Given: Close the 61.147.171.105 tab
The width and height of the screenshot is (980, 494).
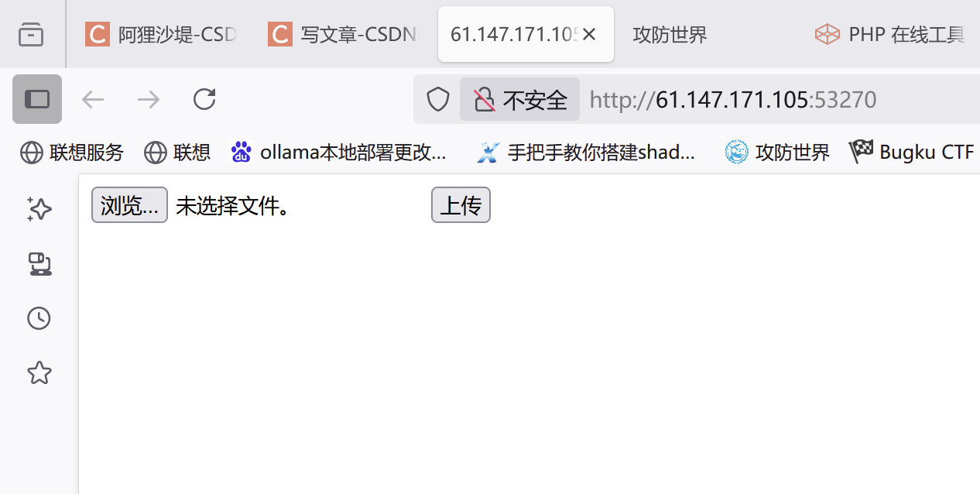Looking at the screenshot, I should point(589,34).
